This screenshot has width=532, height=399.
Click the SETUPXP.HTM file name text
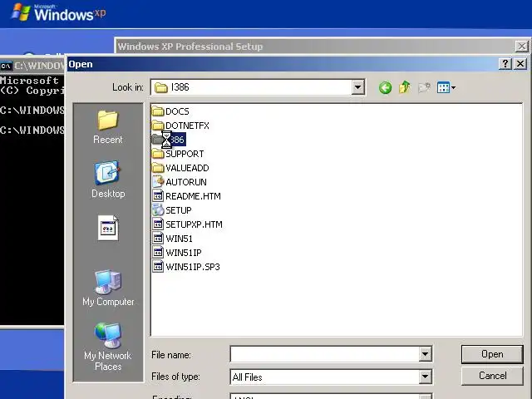click(x=194, y=224)
